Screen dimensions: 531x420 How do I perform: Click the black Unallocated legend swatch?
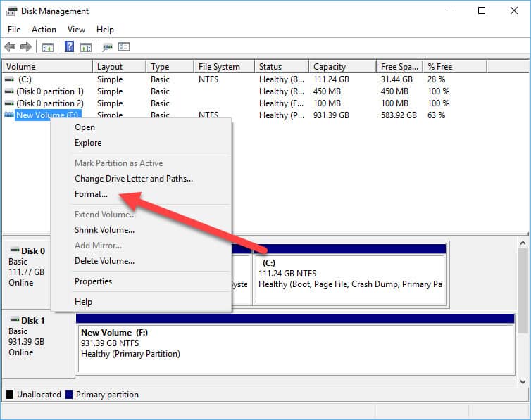click(10, 394)
